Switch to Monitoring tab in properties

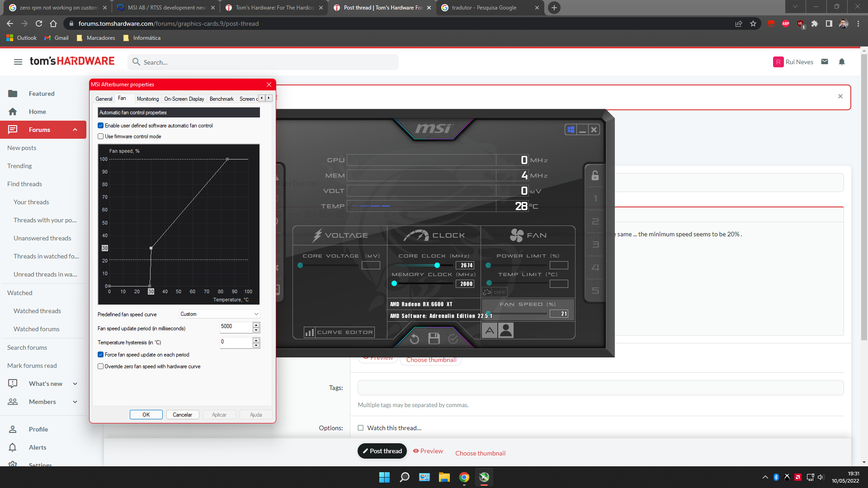(x=148, y=99)
